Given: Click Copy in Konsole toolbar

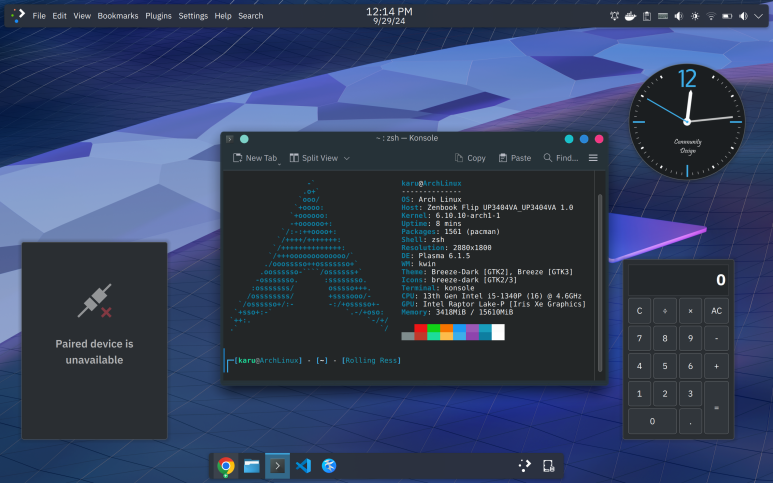Looking at the screenshot, I should click(470, 158).
